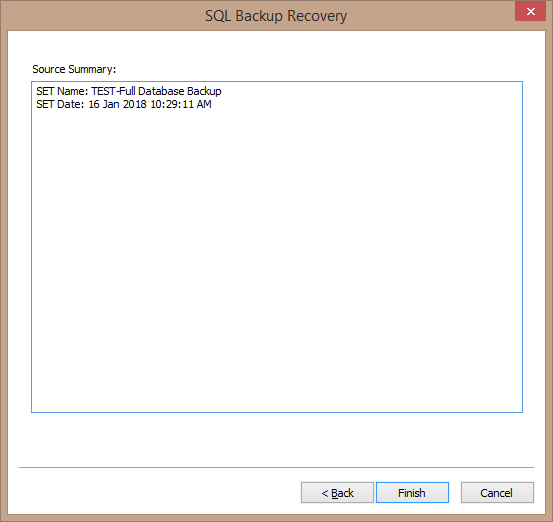Click the 10:29:11 AM time text
The width and height of the screenshot is (553, 522).
(181, 104)
